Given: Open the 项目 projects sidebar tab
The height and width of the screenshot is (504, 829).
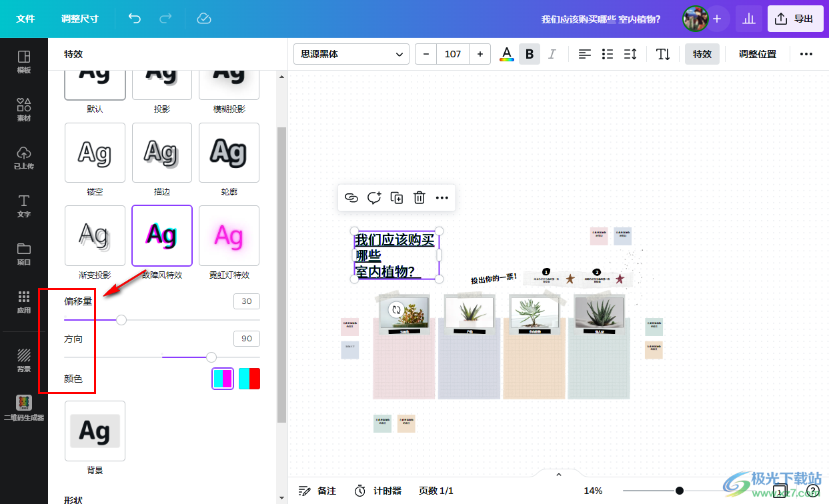Looking at the screenshot, I should tap(24, 254).
